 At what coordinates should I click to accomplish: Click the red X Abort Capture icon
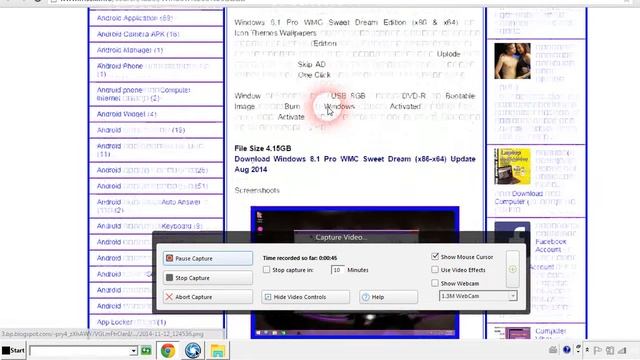(169, 297)
